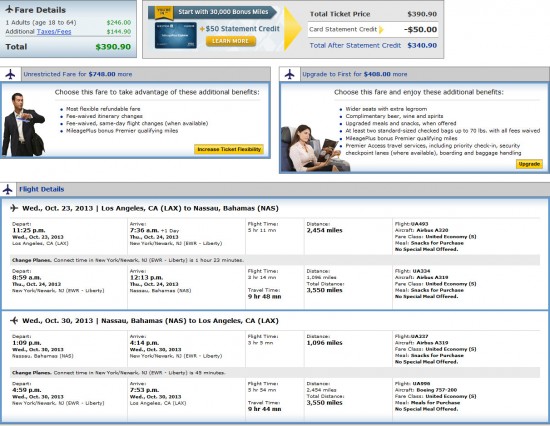Viewport: 550px width, 426px height.
Task: Click the businessman photo in Unrestricted Fare box
Action: pos(23,124)
